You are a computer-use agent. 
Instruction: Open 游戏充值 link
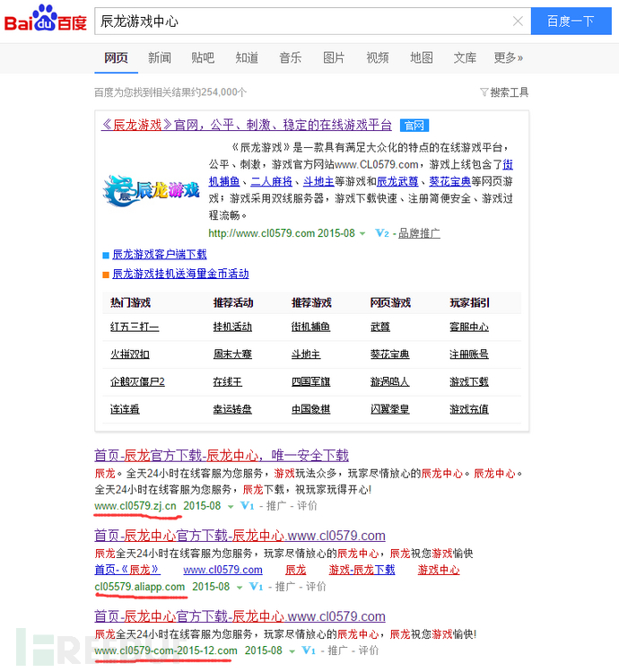[469, 409]
